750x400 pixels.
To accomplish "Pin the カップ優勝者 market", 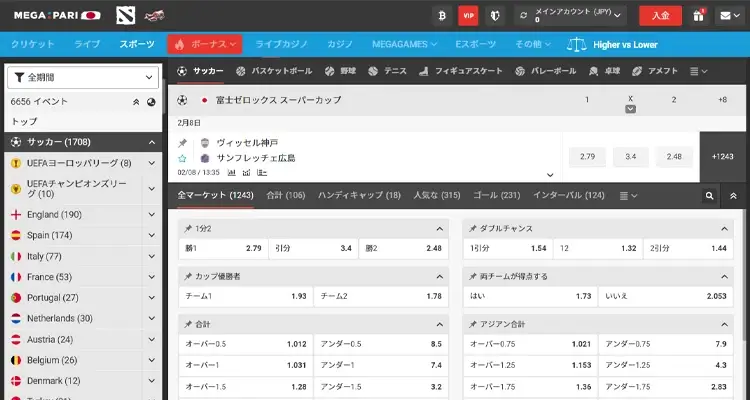I will [188, 277].
